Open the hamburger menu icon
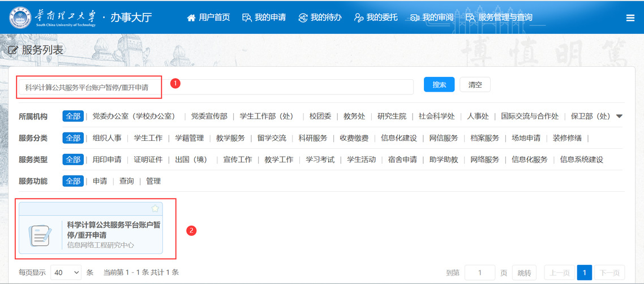644x284 pixels. point(630,18)
